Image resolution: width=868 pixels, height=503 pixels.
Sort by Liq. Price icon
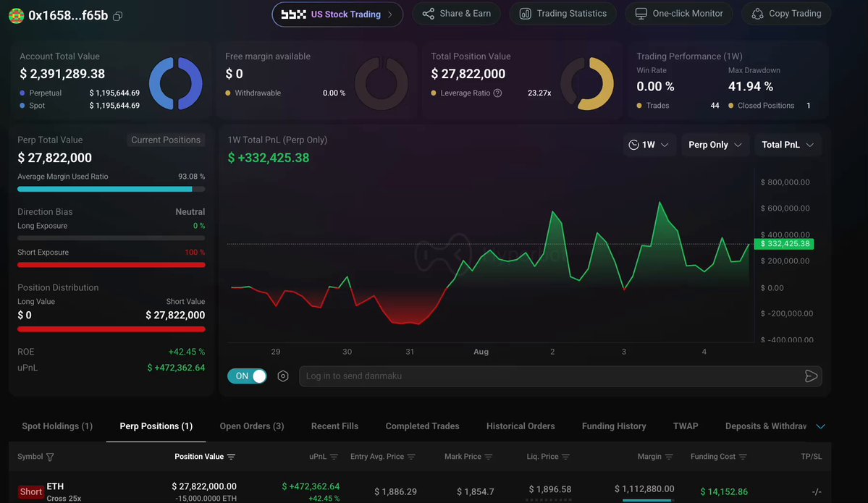565,457
